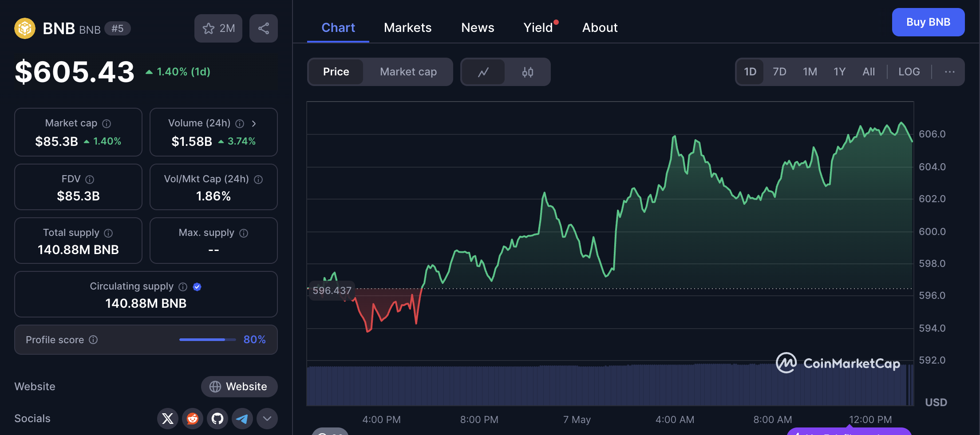
Task: Click the $1.58B volume value
Action: tap(192, 141)
